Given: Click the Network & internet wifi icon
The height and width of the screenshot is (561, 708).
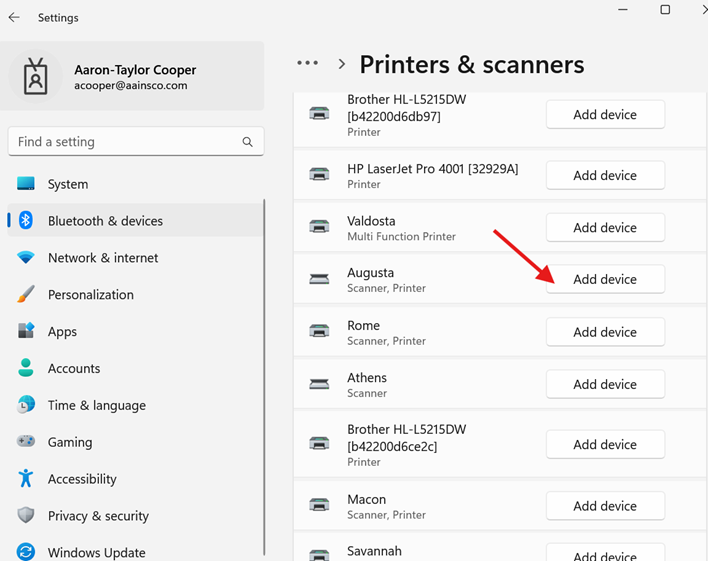Looking at the screenshot, I should 26,258.
